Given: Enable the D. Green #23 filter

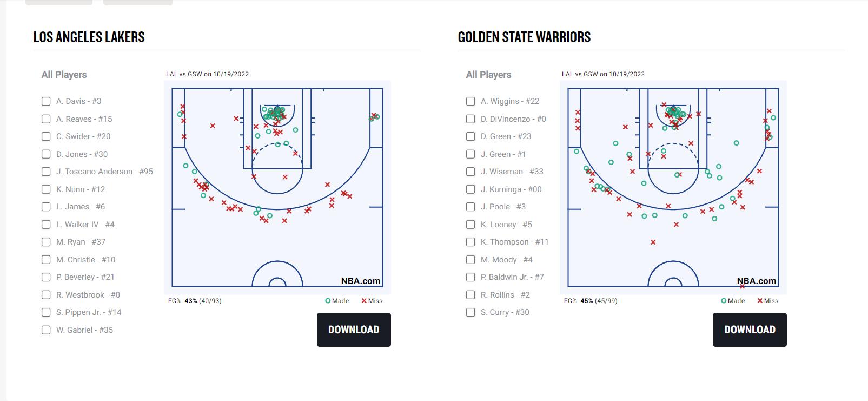Looking at the screenshot, I should click(x=471, y=136).
